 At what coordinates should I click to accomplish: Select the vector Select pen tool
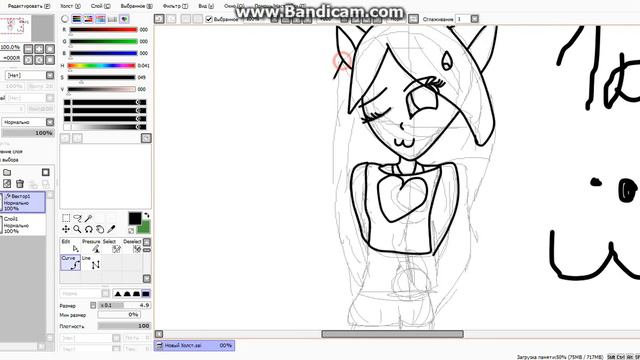[x=111, y=246]
